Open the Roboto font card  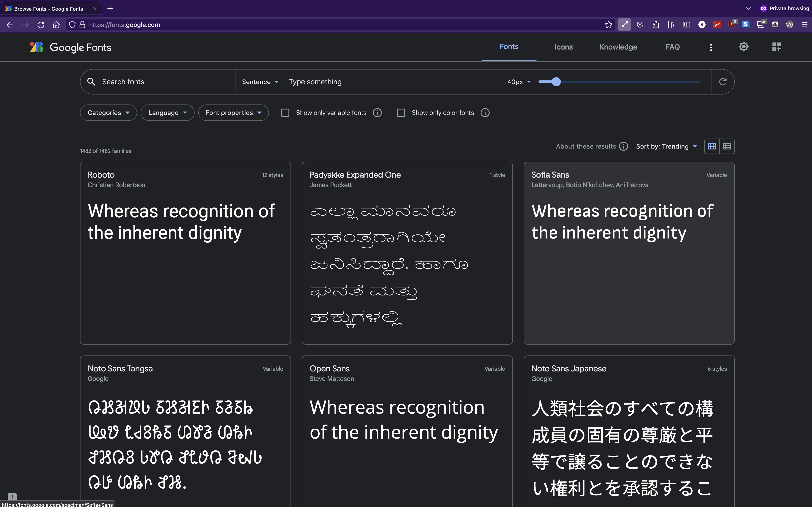(x=185, y=253)
